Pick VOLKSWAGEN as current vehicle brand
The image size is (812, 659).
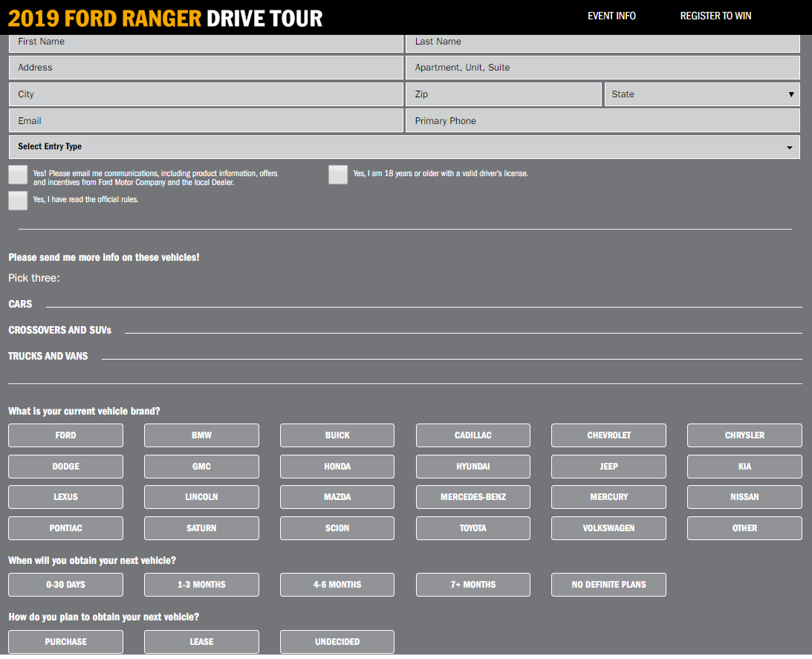[608, 528]
